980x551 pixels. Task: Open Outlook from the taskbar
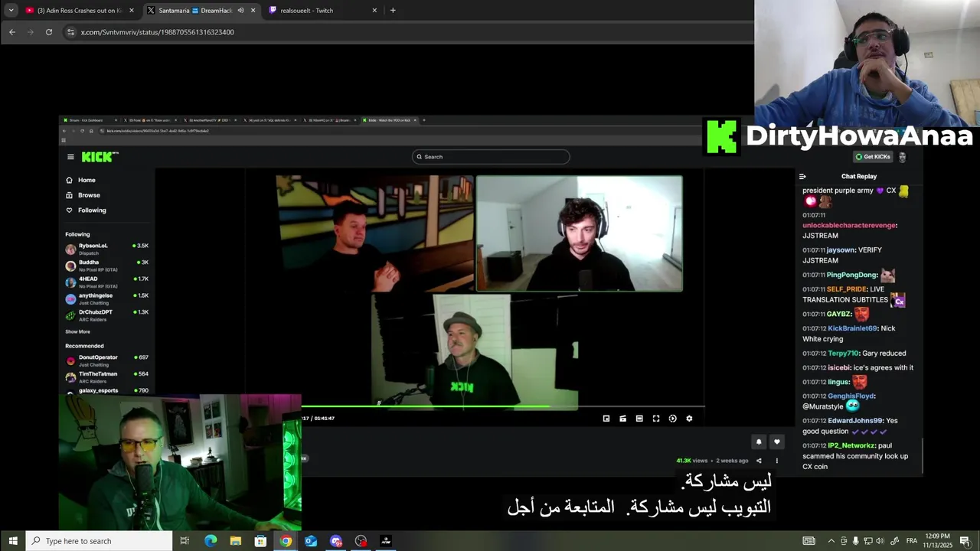coord(311,541)
